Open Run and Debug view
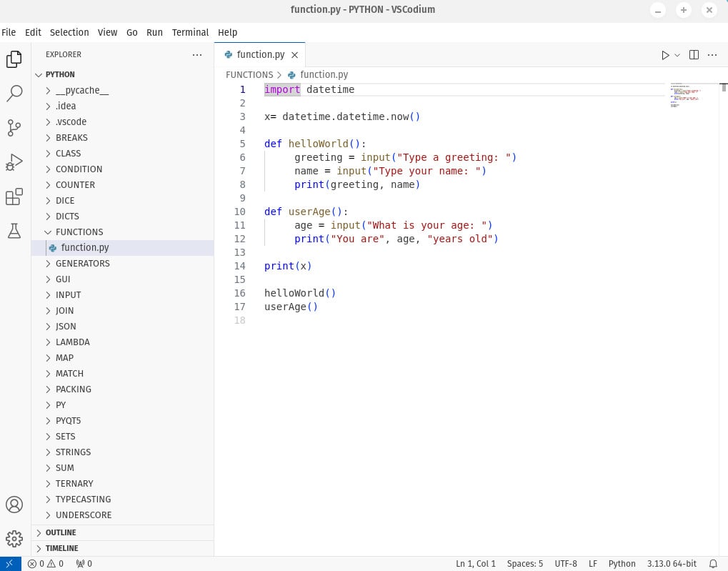The width and height of the screenshot is (728, 571). click(14, 162)
